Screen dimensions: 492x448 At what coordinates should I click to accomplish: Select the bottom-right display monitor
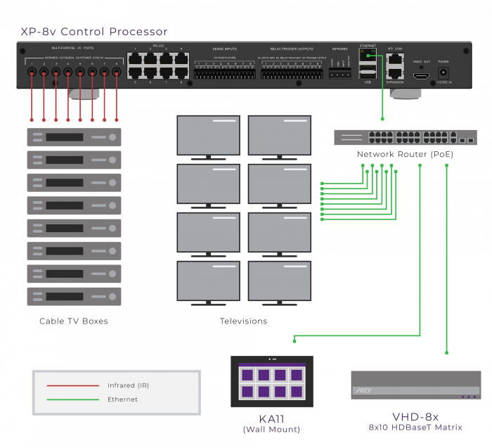[279, 281]
